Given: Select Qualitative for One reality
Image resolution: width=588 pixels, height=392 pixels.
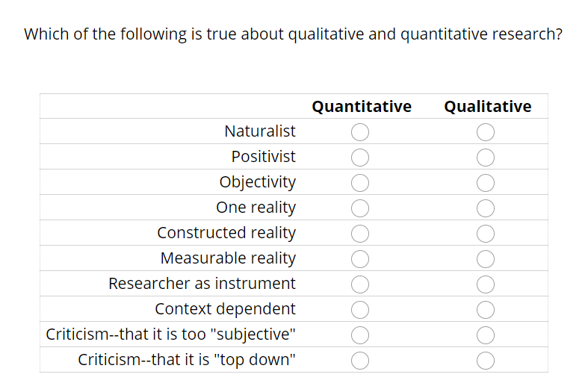Looking at the screenshot, I should [x=486, y=208].
